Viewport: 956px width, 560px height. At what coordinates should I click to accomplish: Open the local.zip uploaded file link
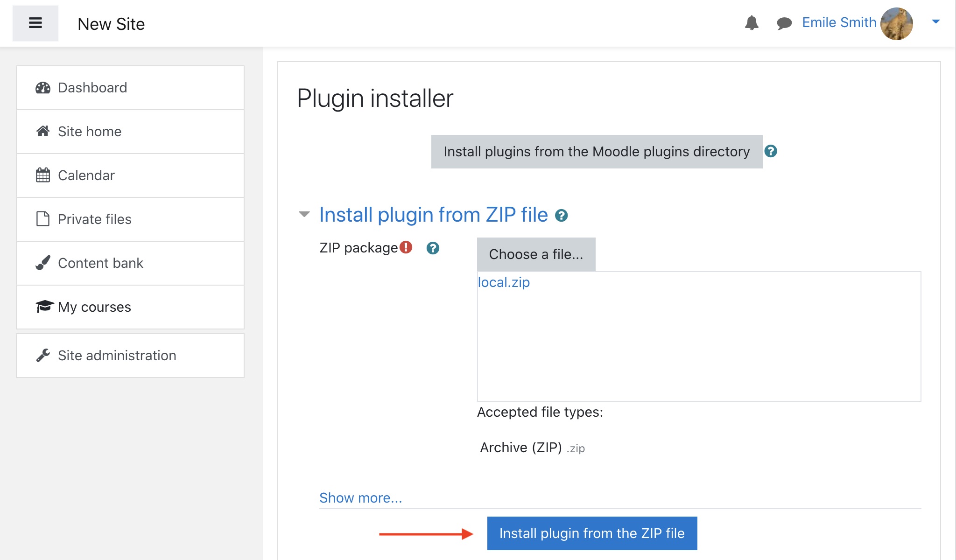coord(504,282)
